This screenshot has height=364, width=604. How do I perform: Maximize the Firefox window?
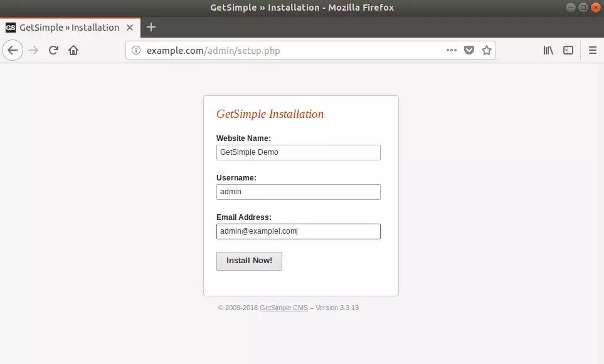(x=583, y=8)
